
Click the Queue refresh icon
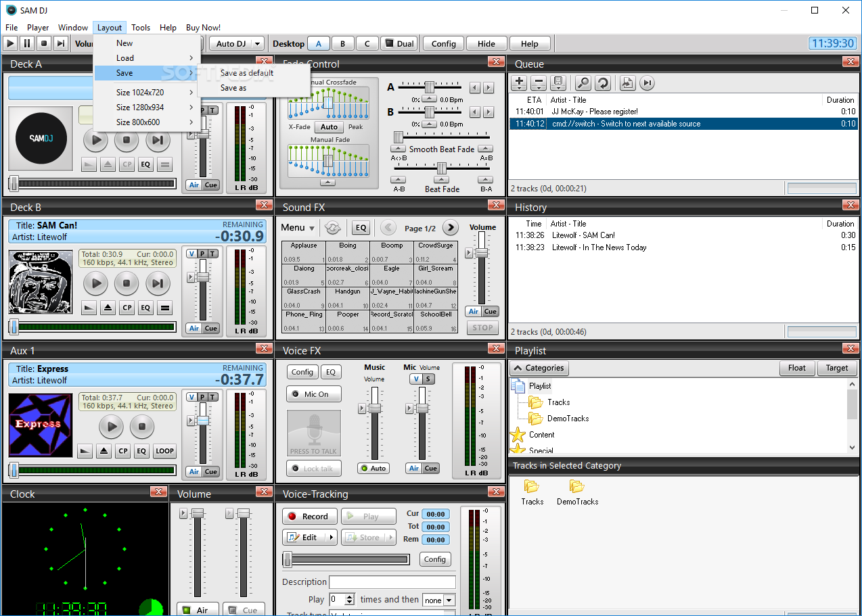click(603, 83)
